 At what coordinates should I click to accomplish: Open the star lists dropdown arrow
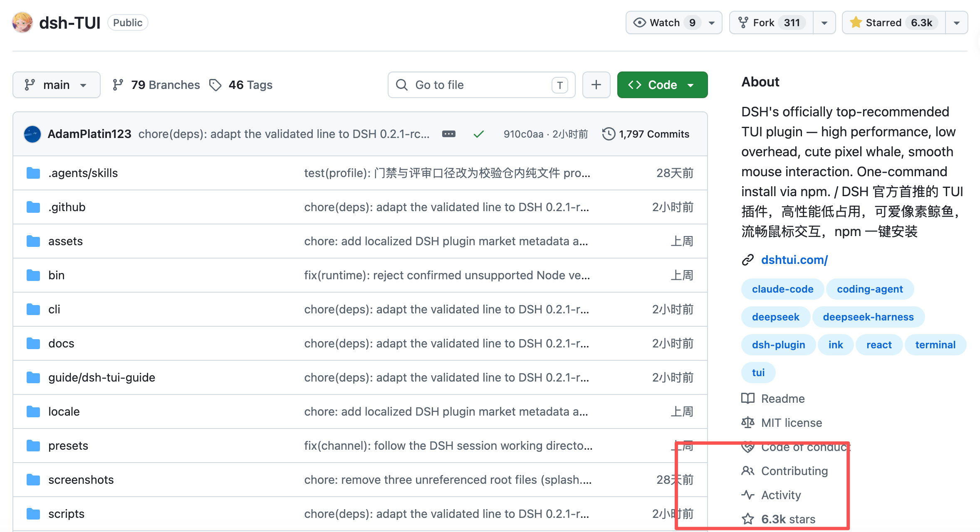click(x=957, y=22)
